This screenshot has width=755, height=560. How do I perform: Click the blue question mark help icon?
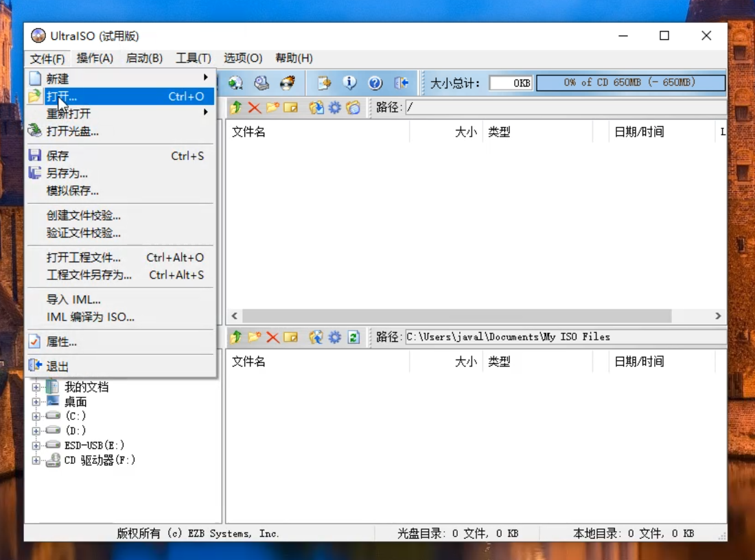click(375, 83)
